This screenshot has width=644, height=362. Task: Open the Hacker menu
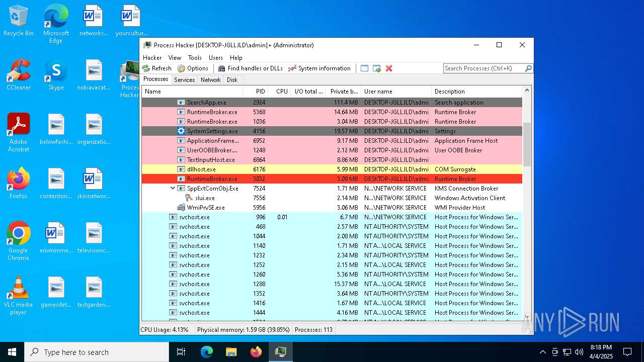152,58
